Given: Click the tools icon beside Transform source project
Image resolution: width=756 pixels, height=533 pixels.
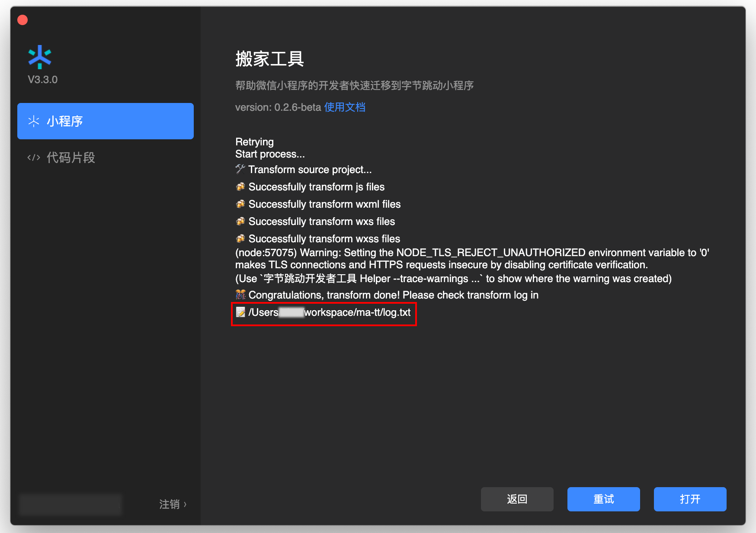Looking at the screenshot, I should [x=240, y=169].
